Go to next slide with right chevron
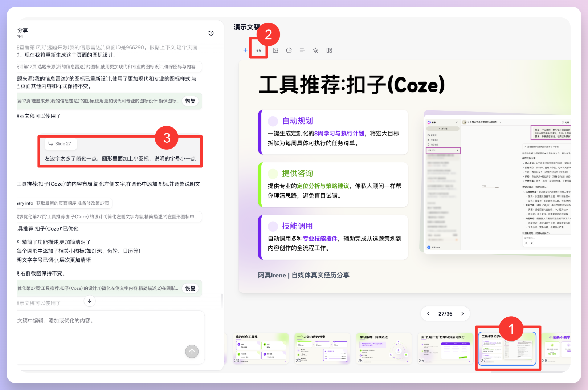Image resolution: width=588 pixels, height=390 pixels. [x=462, y=313]
